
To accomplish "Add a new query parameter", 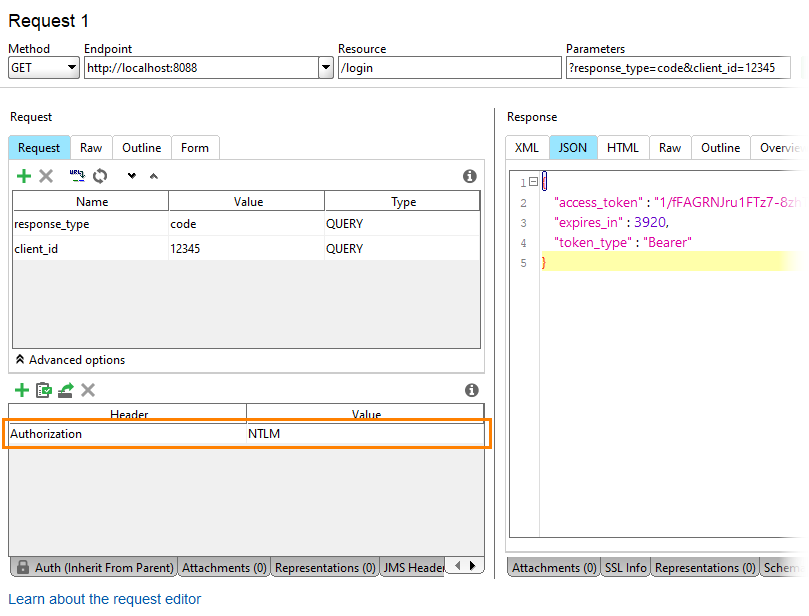I will point(24,176).
